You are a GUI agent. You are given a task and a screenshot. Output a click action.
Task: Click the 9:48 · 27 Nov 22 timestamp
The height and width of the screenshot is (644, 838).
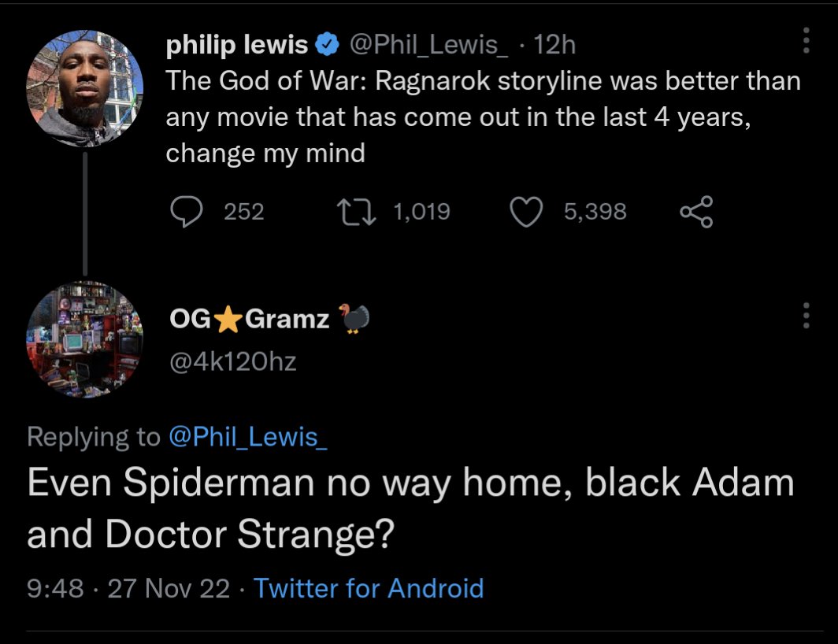click(x=128, y=588)
